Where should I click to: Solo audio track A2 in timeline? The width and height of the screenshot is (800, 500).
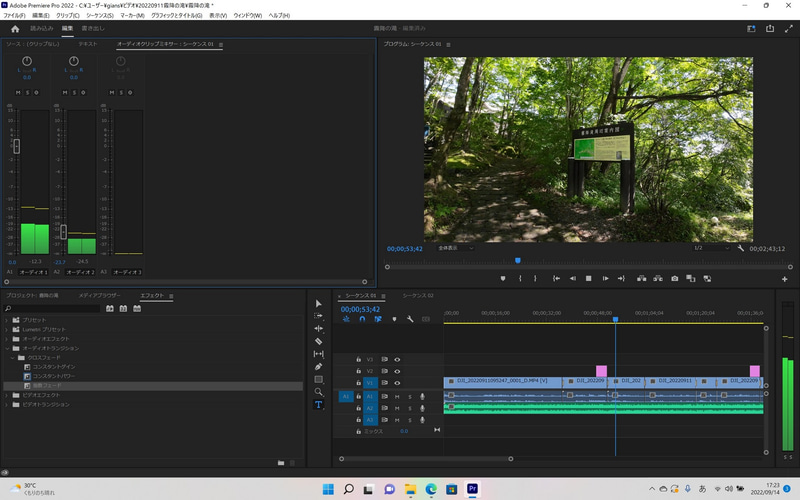click(x=409, y=408)
